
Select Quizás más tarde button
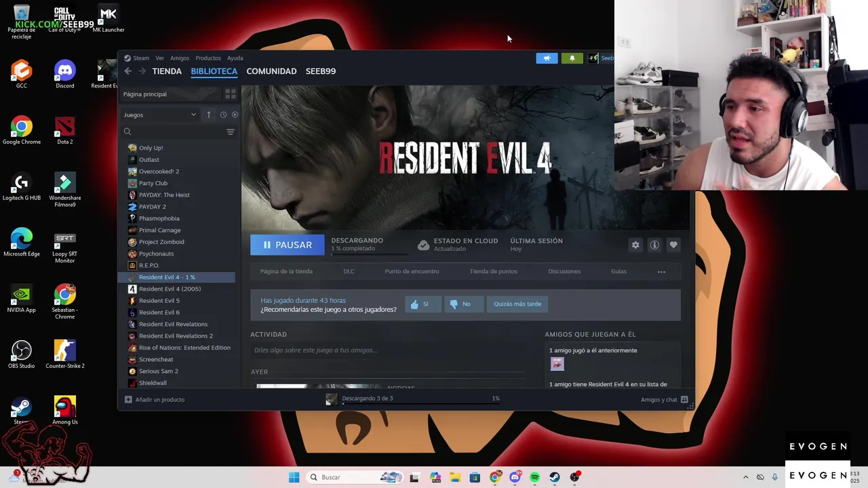click(517, 304)
